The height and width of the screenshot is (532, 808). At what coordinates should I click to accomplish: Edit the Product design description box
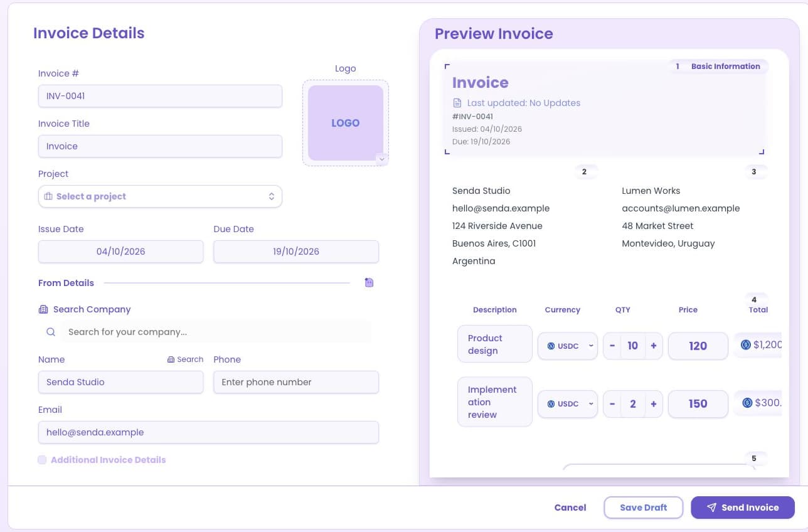495,344
